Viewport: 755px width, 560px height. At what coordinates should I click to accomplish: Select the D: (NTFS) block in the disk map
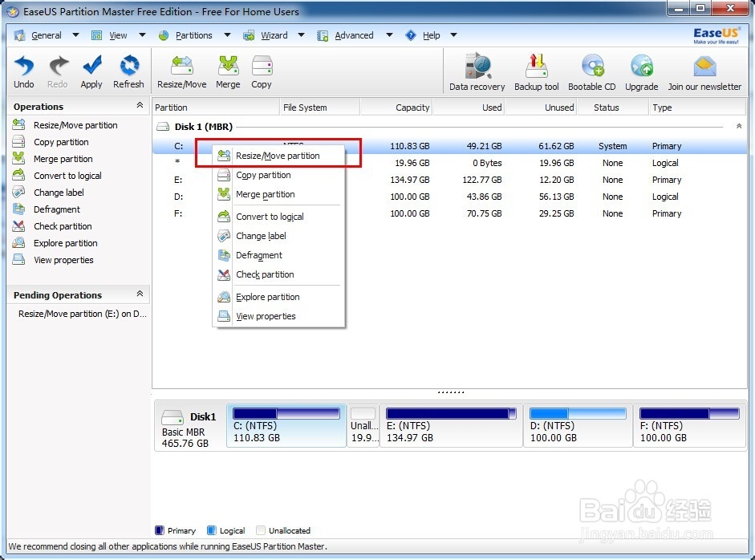click(578, 426)
